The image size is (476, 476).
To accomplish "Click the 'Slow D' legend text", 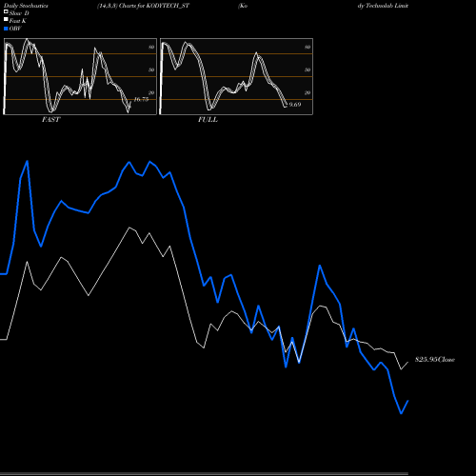I will point(19,13).
